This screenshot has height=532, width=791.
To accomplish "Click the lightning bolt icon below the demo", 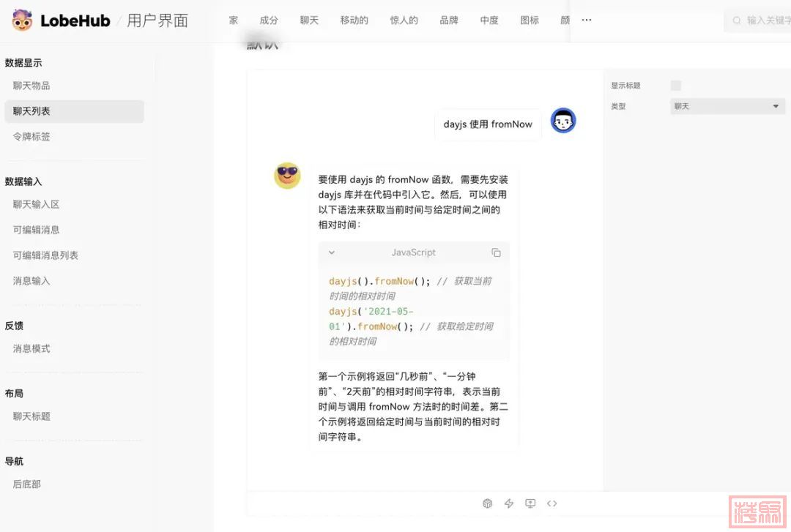I will (x=509, y=503).
